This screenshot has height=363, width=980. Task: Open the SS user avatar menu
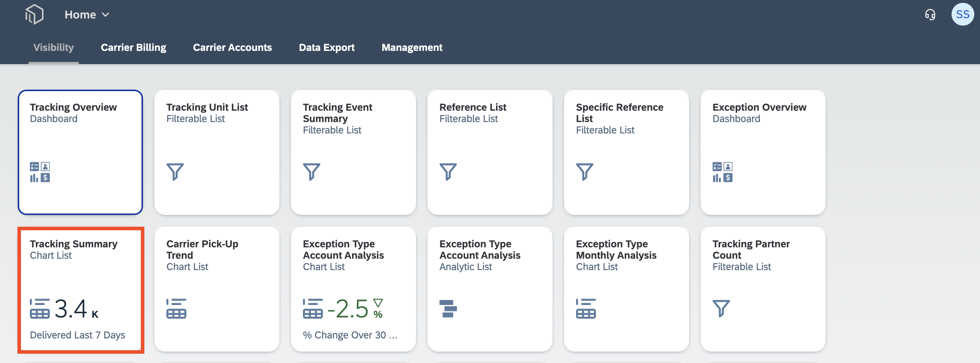click(963, 15)
